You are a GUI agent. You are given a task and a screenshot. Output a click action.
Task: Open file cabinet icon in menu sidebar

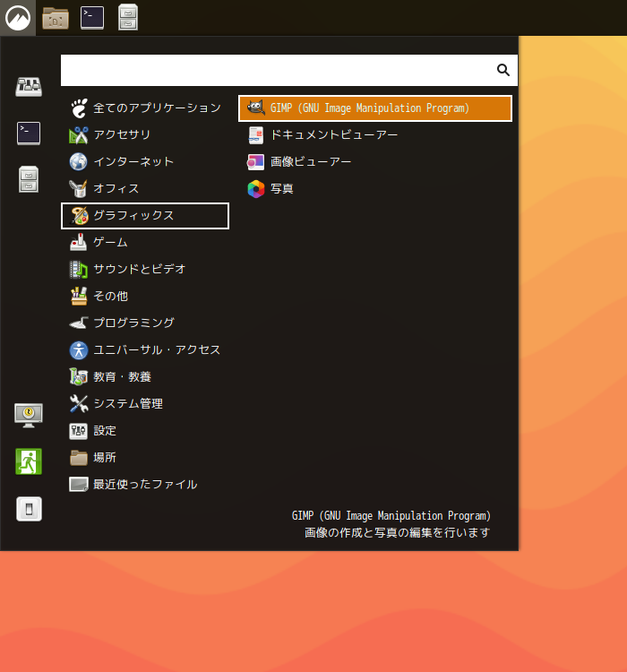point(29,179)
